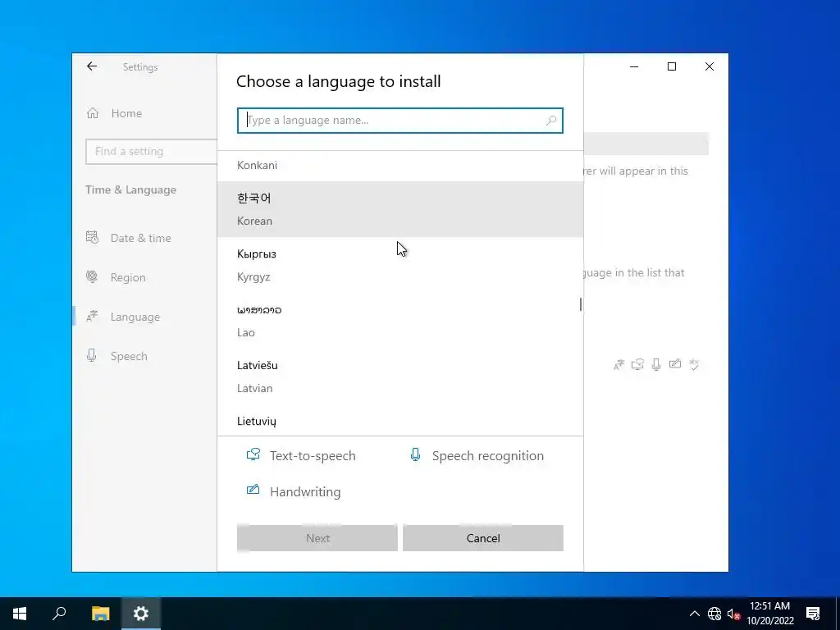
Task: Open the taskbar clock and date
Action: tap(769, 614)
